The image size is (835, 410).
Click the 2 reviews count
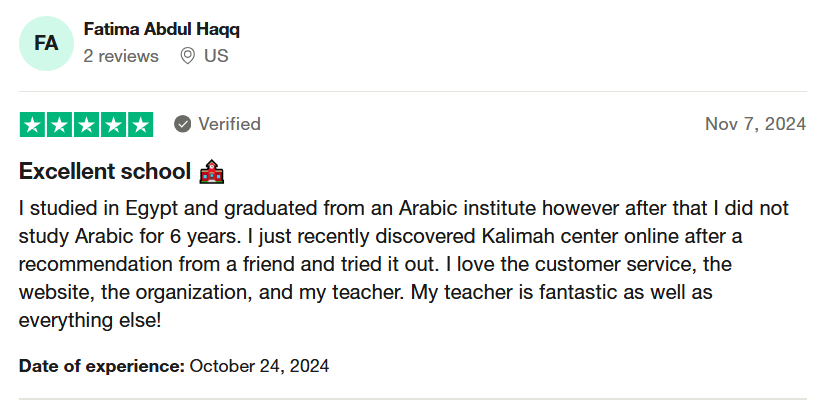121,56
